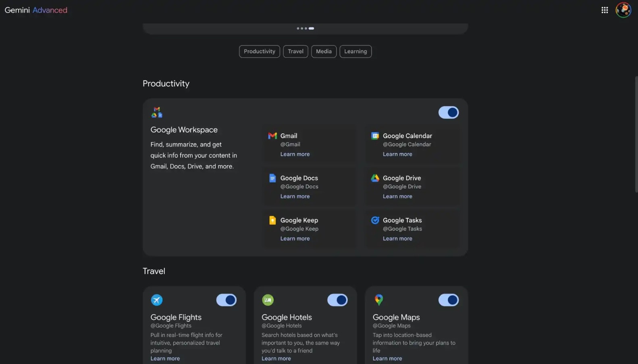Click the Google Docs icon

coord(272,178)
